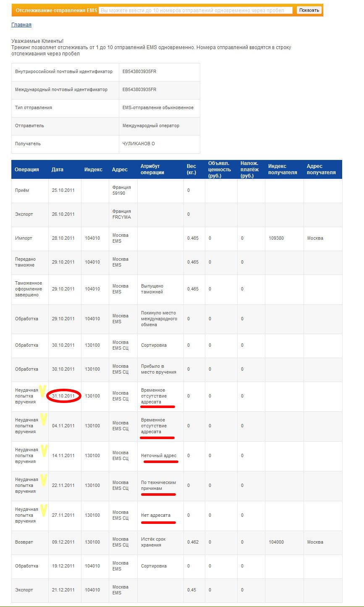Click the international postal identifier value EB543803935FR
Screen dimensions: 364x607
click(x=139, y=89)
